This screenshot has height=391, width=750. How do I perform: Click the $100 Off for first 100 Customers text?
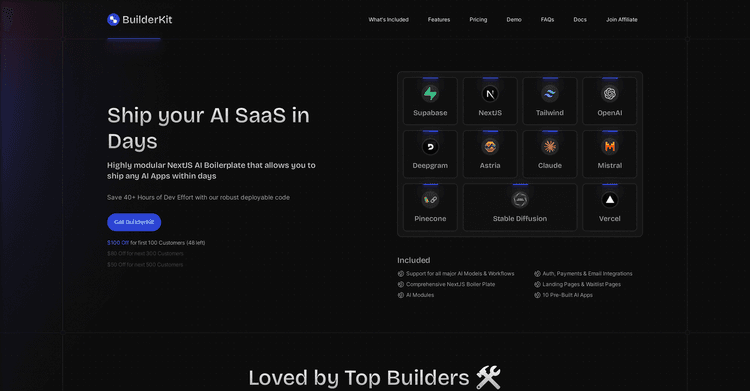156,243
